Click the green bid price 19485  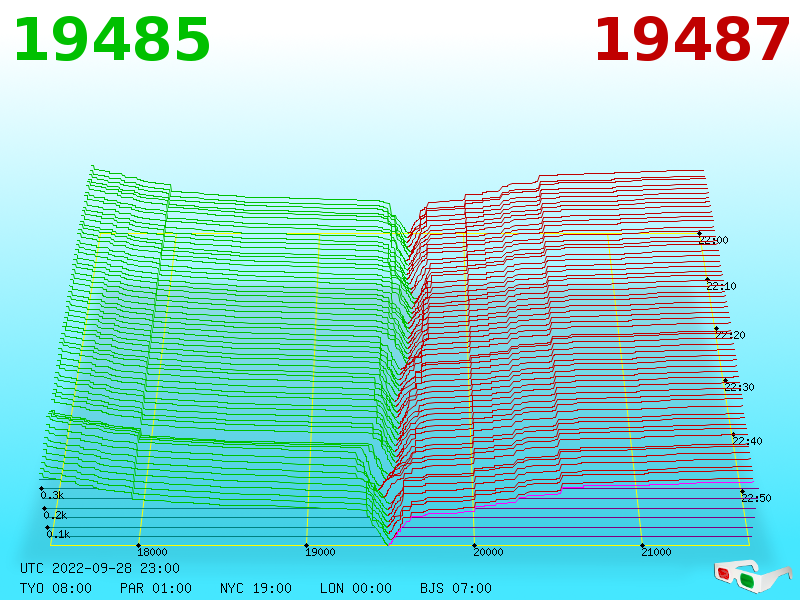[x=112, y=40]
